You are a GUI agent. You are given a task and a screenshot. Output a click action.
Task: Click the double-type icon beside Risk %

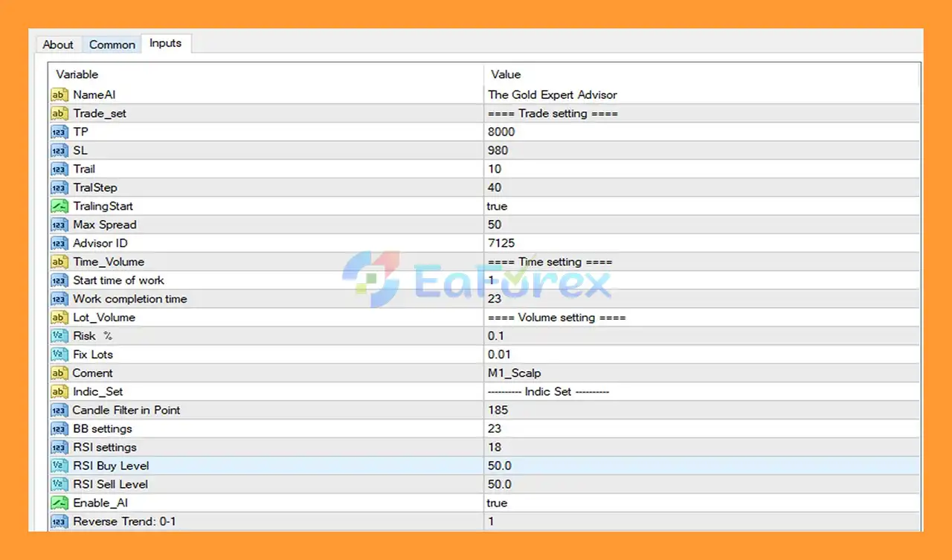pos(59,336)
